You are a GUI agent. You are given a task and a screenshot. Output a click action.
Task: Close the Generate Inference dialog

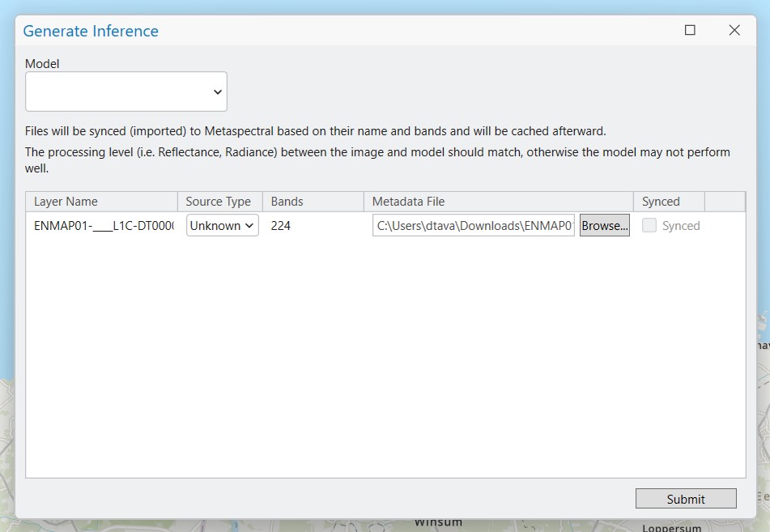click(734, 30)
